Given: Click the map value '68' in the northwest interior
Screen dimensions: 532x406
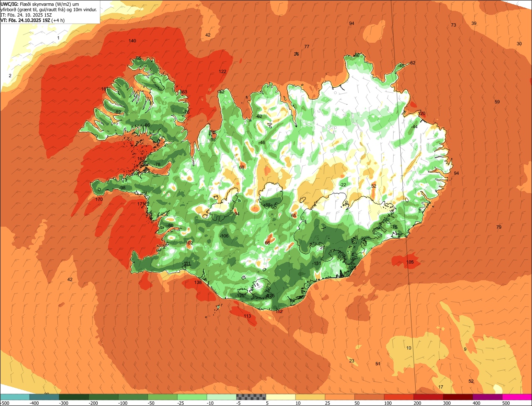Looking at the screenshot, I should click(x=241, y=167).
